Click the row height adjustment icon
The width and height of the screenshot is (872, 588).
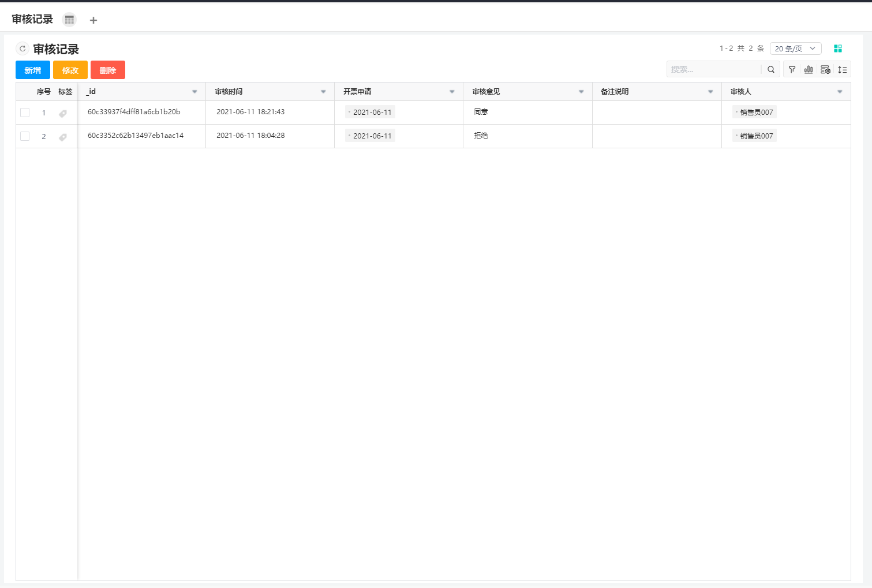[842, 69]
